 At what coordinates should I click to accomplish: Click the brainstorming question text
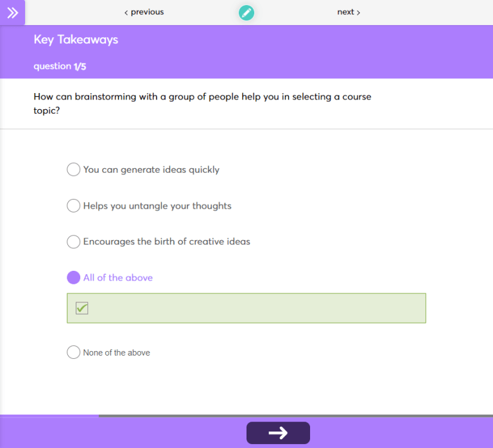coord(202,103)
